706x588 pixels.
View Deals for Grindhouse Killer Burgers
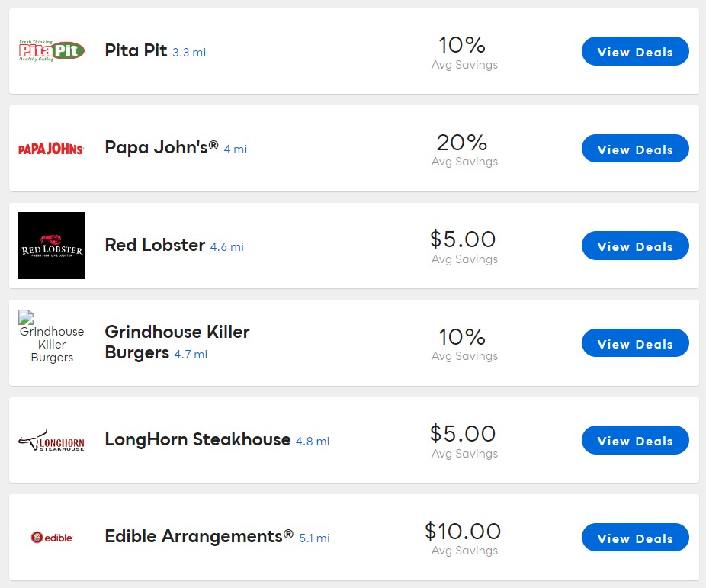[x=634, y=344]
